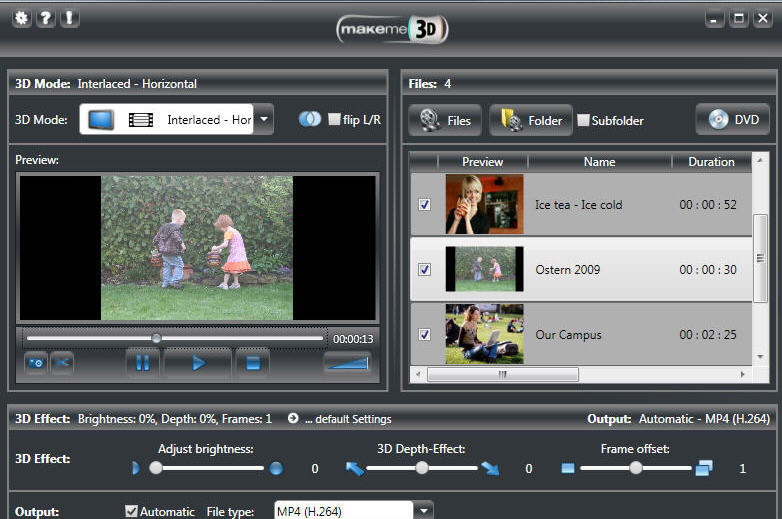Click the exclamation mark info icon
The width and height of the screenshot is (782, 519).
point(69,18)
